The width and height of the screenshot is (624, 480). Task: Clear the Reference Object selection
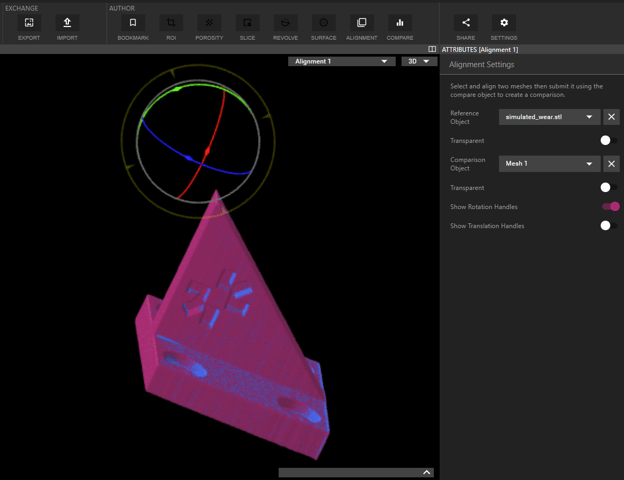pos(611,117)
